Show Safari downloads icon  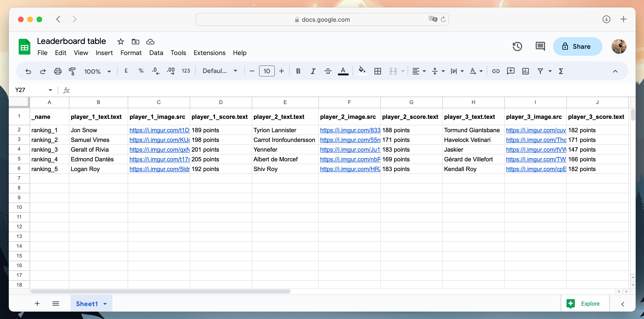[x=606, y=19]
